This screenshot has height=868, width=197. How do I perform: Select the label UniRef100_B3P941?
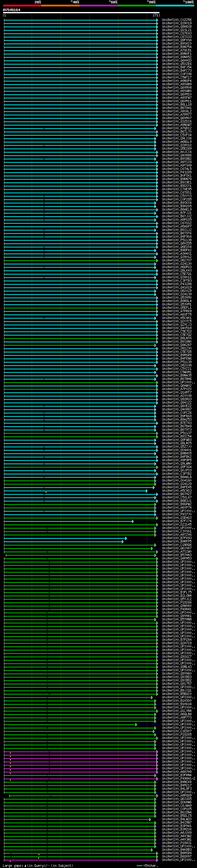point(176,826)
